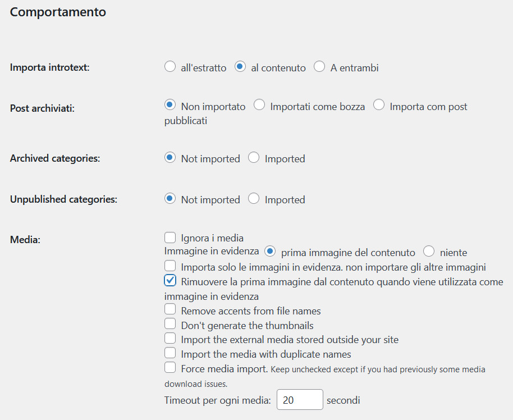
Task: Select "Non importato" for Post archiviati
Action: pos(170,105)
